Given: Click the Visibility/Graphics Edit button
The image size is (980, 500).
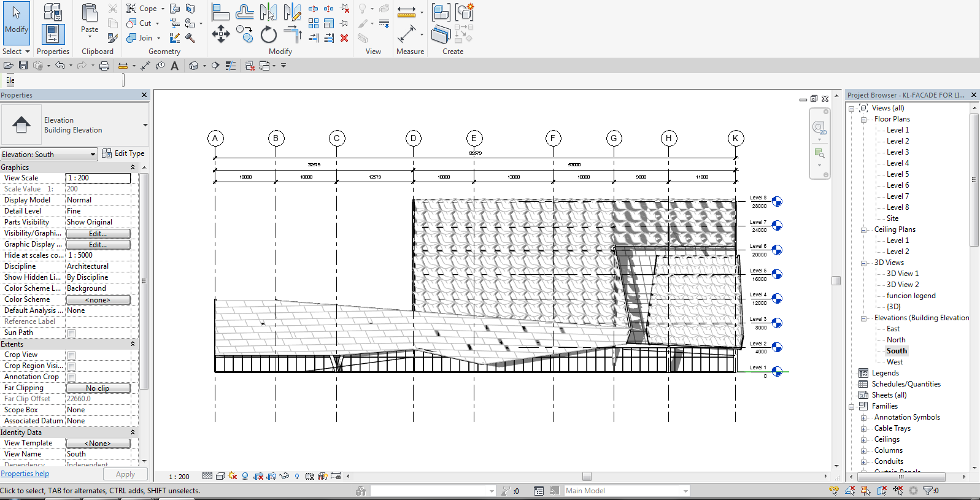Looking at the screenshot, I should (98, 234).
